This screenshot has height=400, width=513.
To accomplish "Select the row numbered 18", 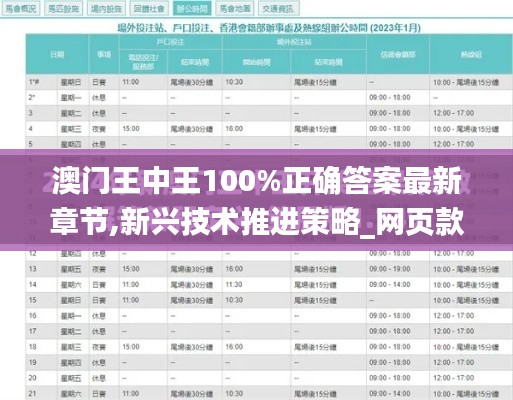I will click(269, 347).
